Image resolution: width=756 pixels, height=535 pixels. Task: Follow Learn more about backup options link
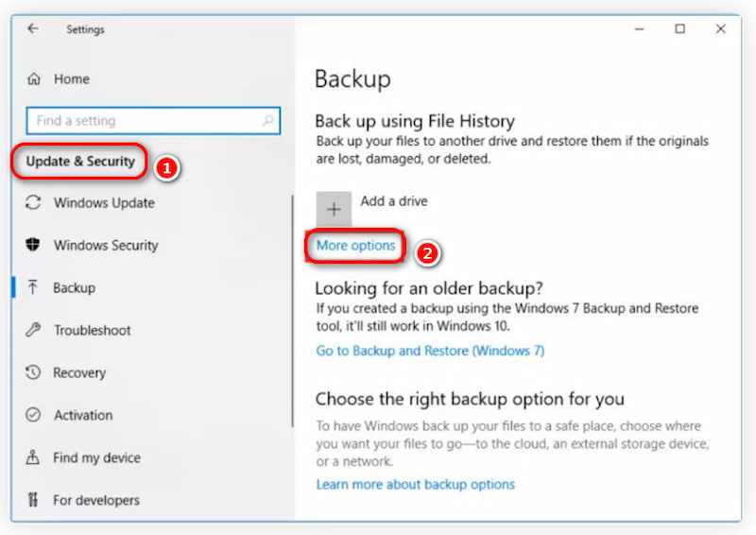pos(416,484)
